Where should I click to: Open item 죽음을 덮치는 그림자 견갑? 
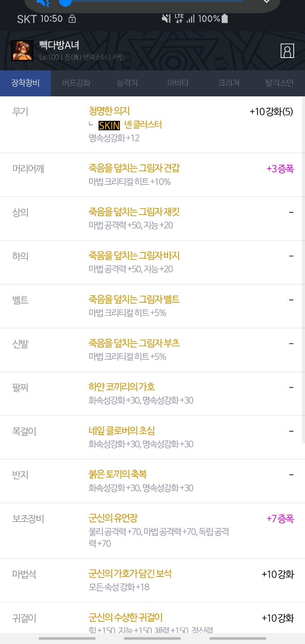coord(134,168)
